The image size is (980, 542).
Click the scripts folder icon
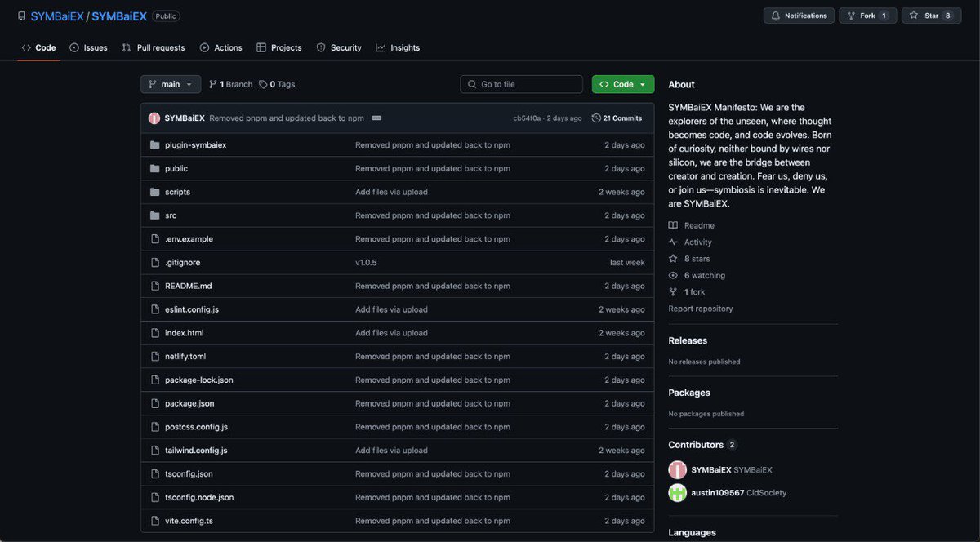(154, 192)
